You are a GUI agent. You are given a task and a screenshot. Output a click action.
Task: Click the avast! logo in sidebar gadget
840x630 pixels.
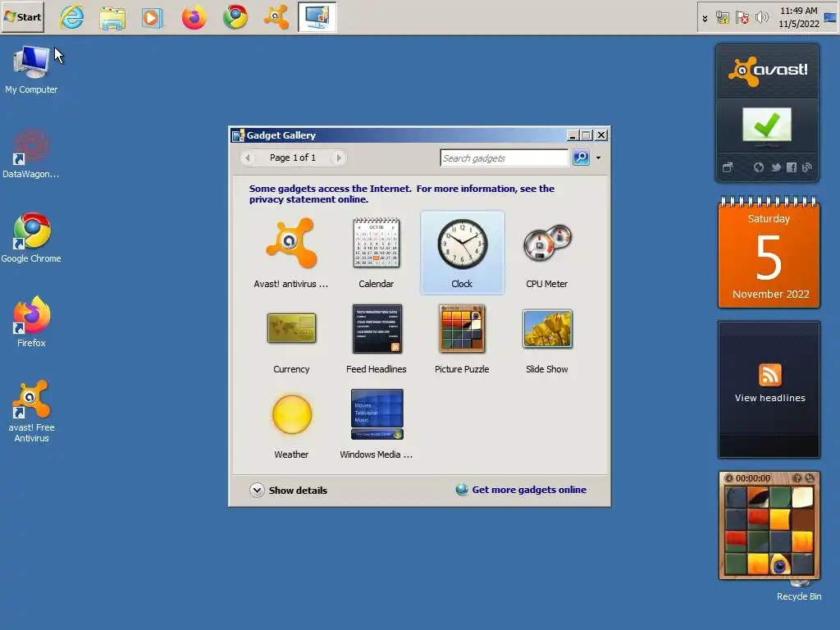768,71
